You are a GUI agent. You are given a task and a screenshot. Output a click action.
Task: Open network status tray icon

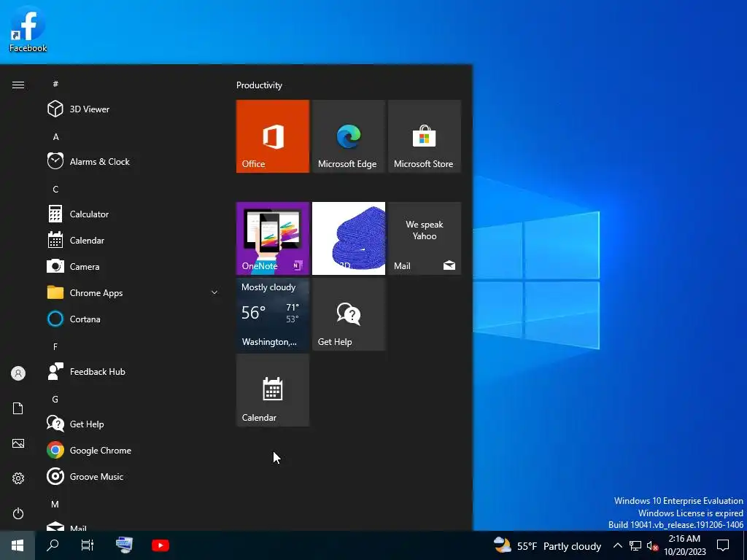click(635, 545)
